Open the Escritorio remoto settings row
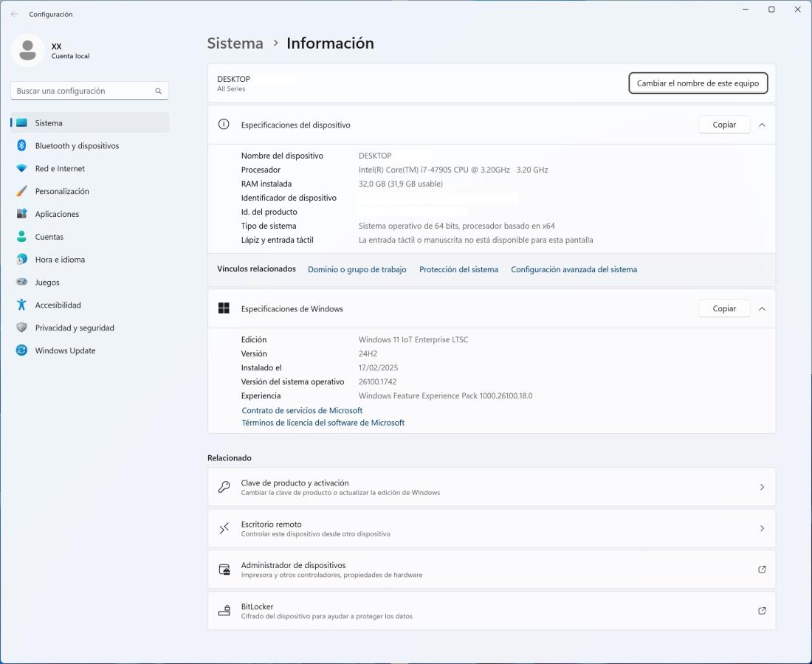Image resolution: width=812 pixels, height=664 pixels. point(491,528)
